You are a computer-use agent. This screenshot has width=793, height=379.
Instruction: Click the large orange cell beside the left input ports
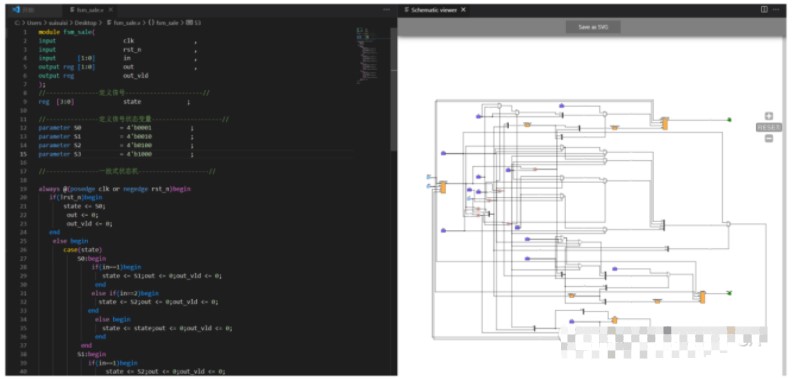point(443,187)
